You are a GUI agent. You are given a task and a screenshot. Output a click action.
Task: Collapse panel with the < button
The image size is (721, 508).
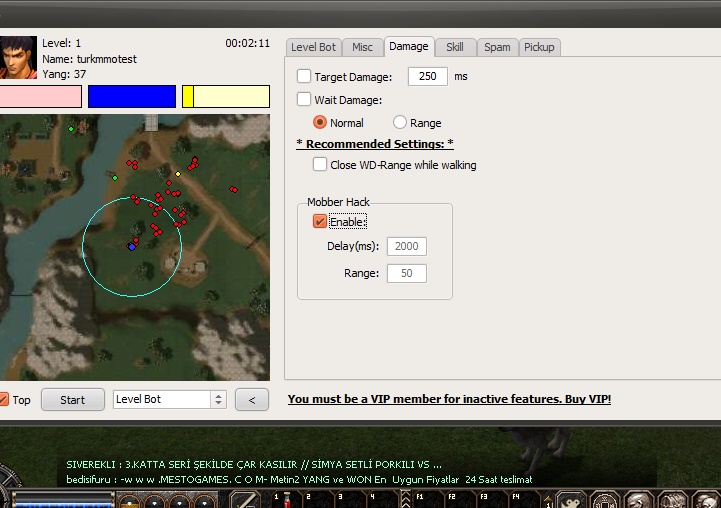252,400
